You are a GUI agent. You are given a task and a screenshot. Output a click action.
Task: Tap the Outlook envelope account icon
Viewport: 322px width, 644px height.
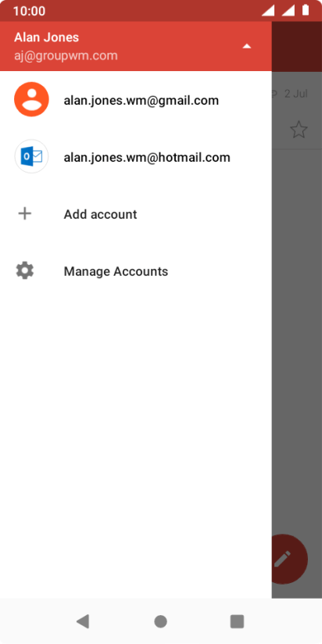click(31, 156)
